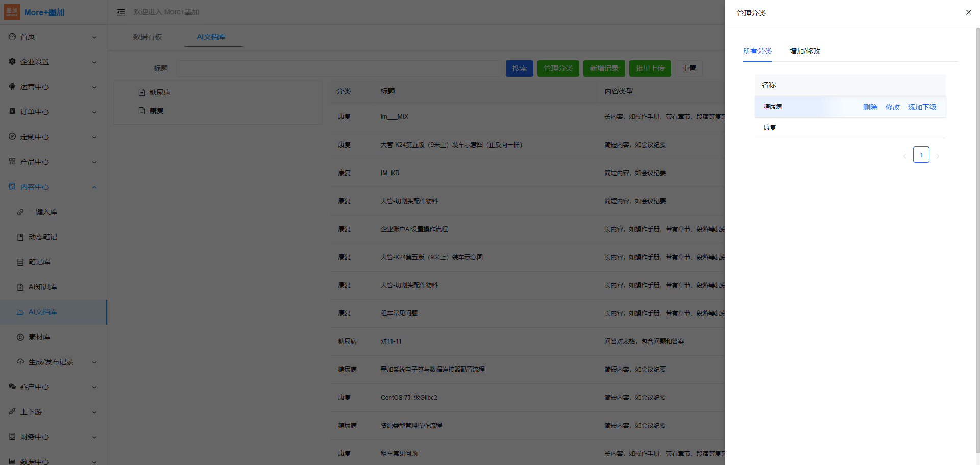The height and width of the screenshot is (465, 980).
Task: Click 添加下级 for 糖尿病 category
Action: pyautogui.click(x=922, y=107)
